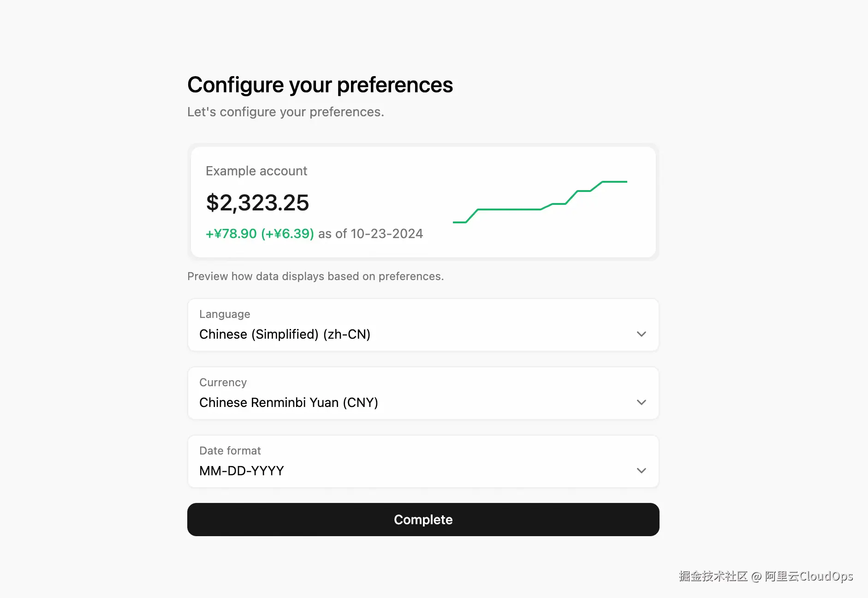Click the Language dropdown chevron arrow
Image resolution: width=868 pixels, height=598 pixels.
pos(641,334)
